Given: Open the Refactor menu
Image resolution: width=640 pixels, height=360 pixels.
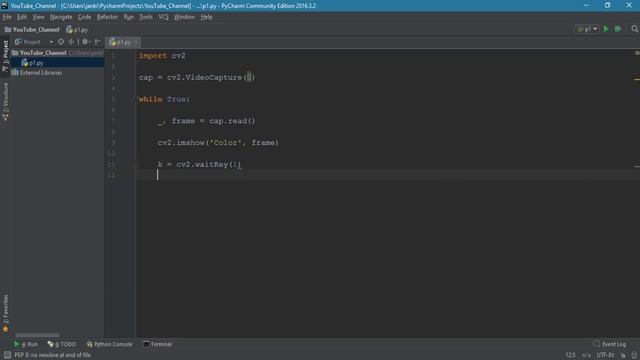Looking at the screenshot, I should coord(107,17).
